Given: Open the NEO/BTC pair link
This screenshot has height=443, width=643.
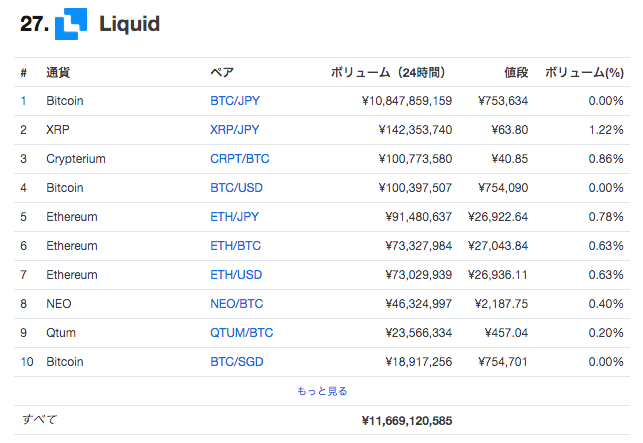Looking at the screenshot, I should pyautogui.click(x=237, y=304).
